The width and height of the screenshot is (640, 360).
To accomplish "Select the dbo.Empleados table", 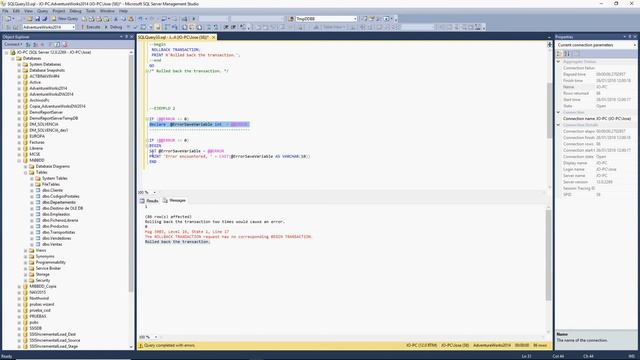I will (x=56, y=214).
